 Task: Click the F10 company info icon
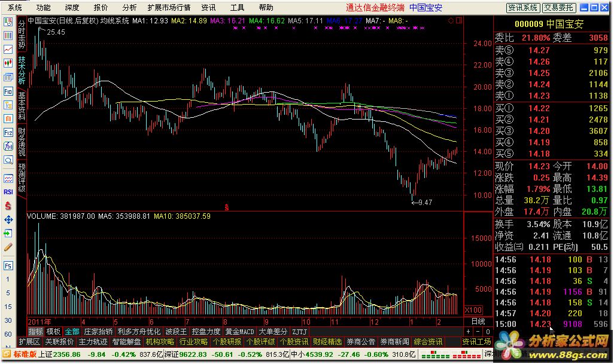8,91
